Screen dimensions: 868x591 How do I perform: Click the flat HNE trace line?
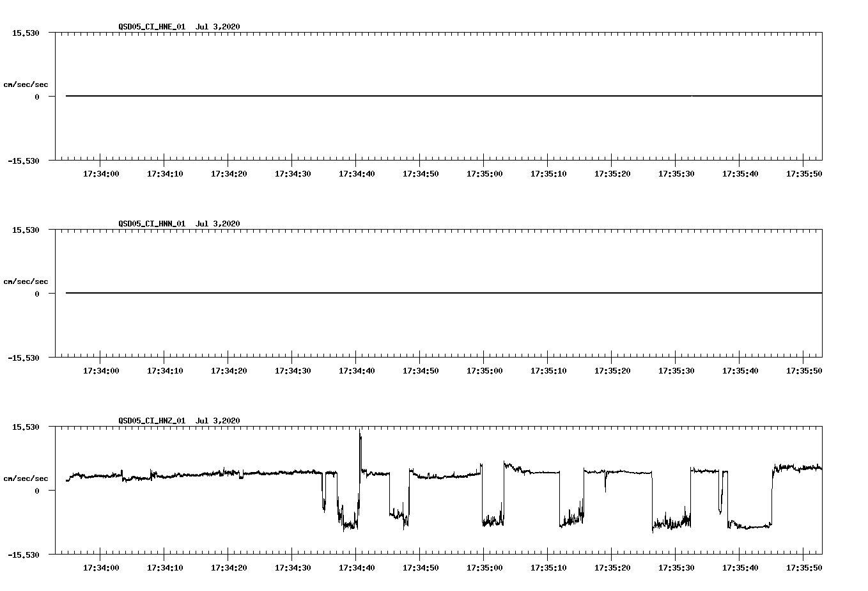pos(444,96)
